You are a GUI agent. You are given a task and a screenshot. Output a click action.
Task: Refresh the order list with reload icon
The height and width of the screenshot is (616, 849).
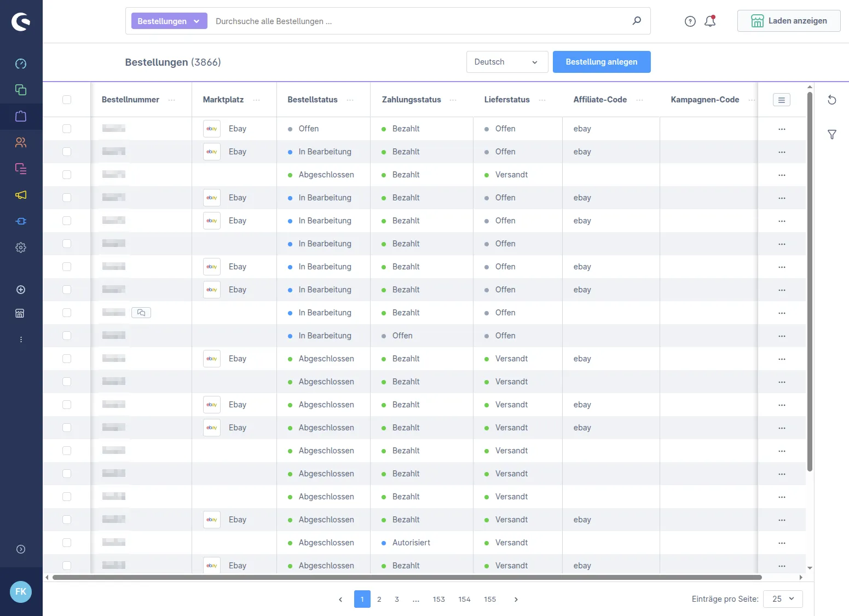[x=832, y=100]
